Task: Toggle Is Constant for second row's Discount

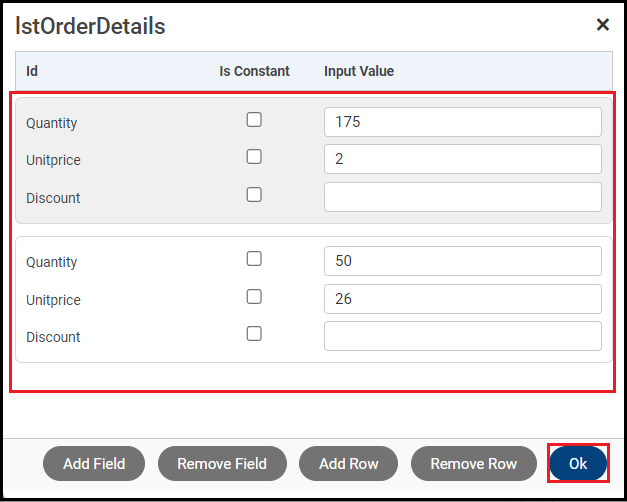Action: point(254,334)
